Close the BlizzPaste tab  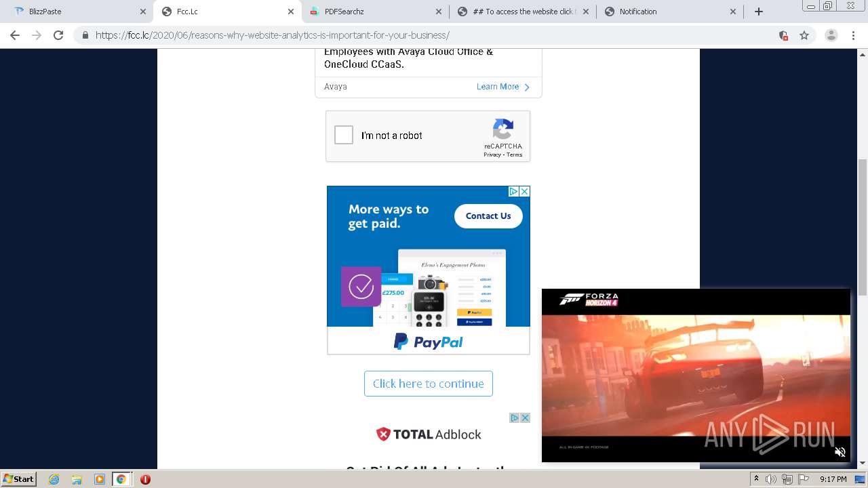(143, 12)
